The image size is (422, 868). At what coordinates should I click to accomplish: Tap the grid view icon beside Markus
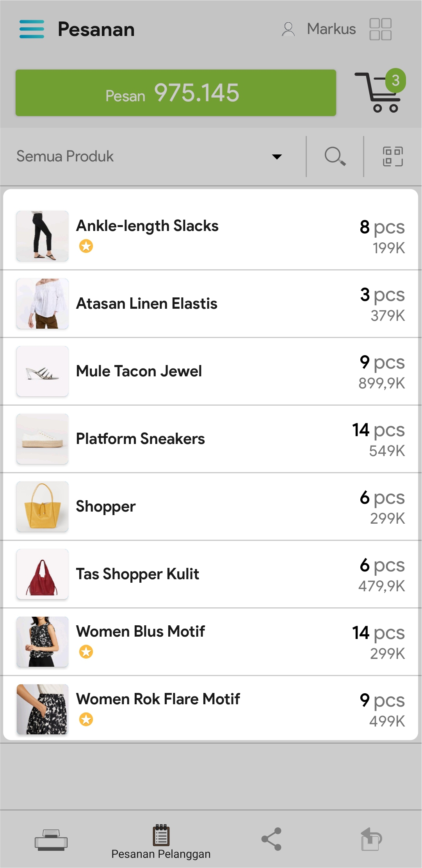pyautogui.click(x=381, y=29)
